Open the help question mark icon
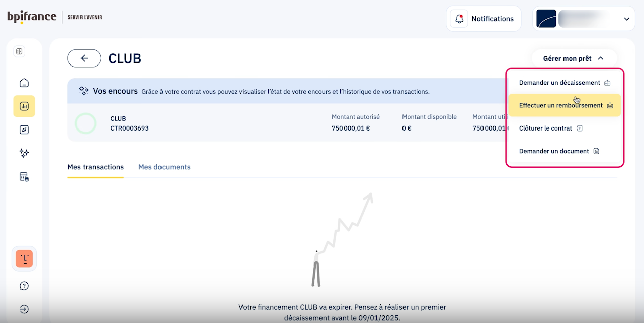644x323 pixels. [x=24, y=286]
